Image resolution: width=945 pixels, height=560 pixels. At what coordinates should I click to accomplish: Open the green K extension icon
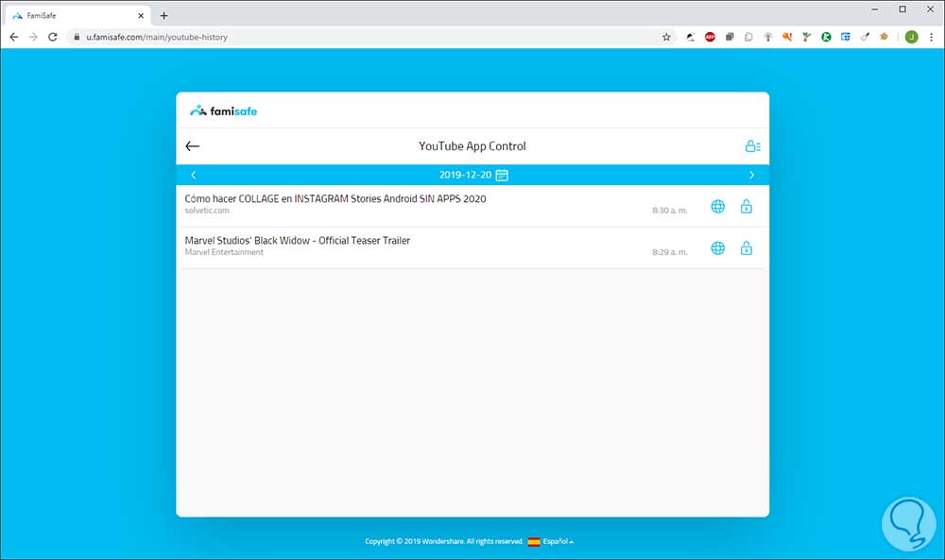(x=826, y=38)
